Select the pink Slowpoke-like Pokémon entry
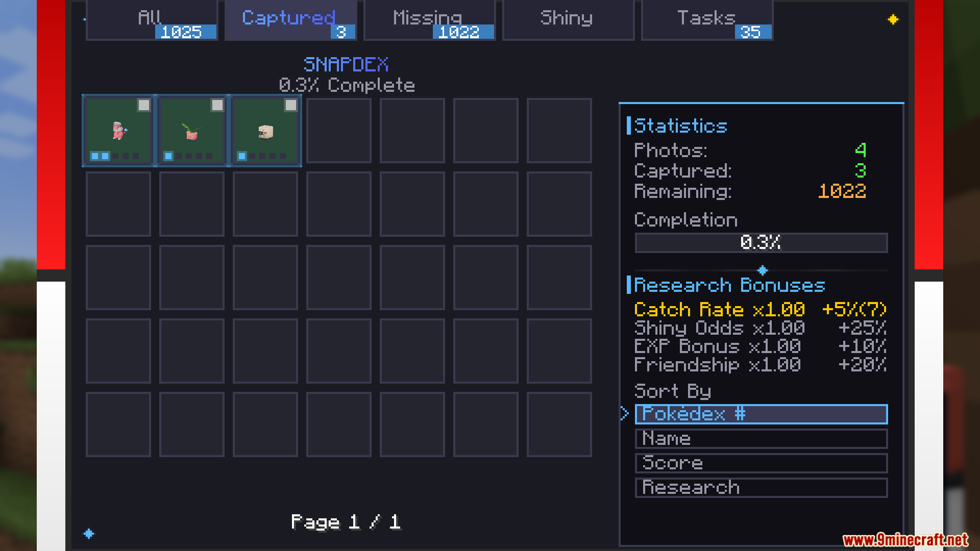 pyautogui.click(x=118, y=131)
